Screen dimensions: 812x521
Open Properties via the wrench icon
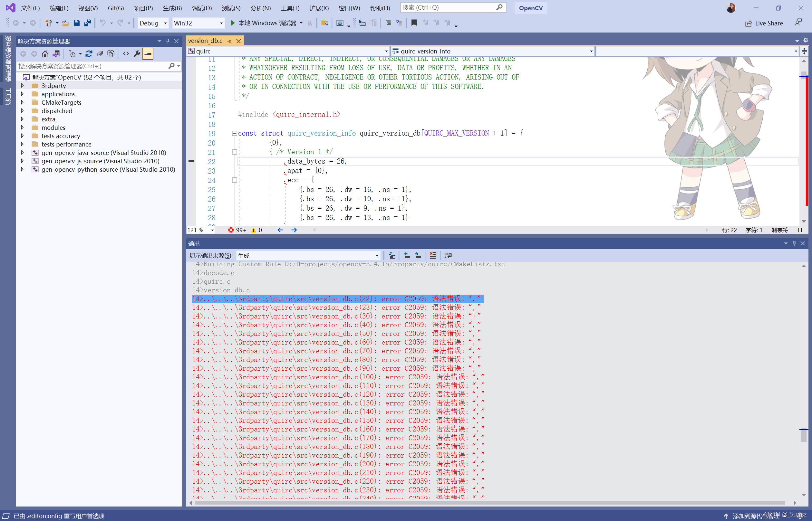(137, 53)
